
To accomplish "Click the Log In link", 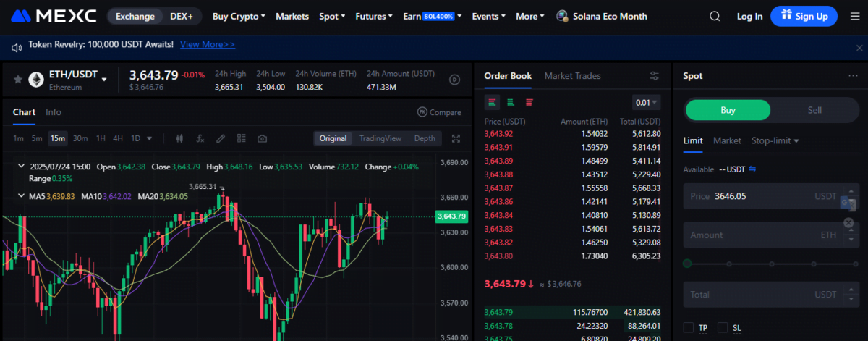I will point(749,16).
